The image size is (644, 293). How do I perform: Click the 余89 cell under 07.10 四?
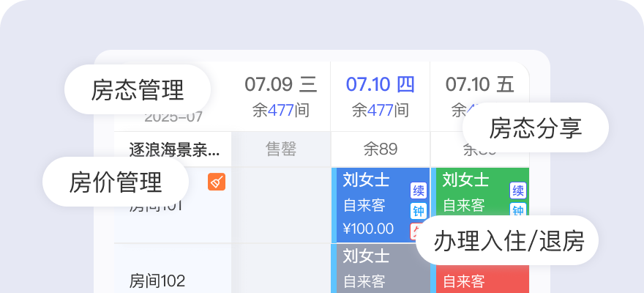(x=381, y=149)
